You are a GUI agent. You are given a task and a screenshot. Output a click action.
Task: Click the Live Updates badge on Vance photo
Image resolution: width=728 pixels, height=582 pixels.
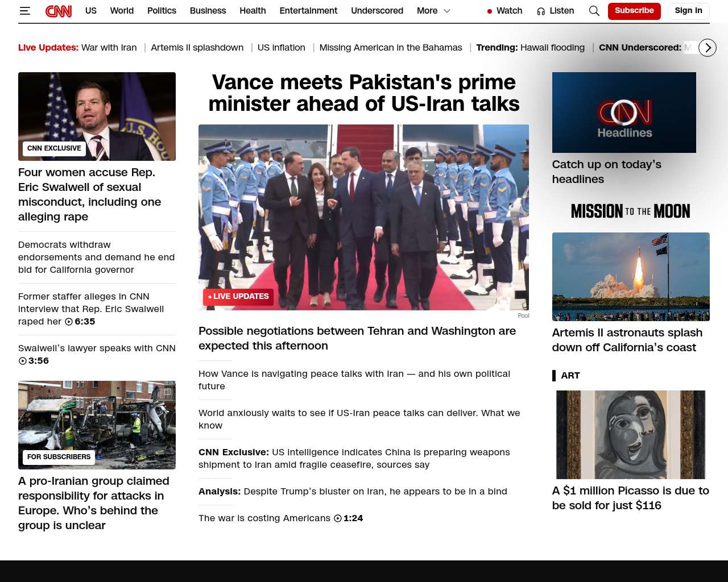[x=238, y=297]
